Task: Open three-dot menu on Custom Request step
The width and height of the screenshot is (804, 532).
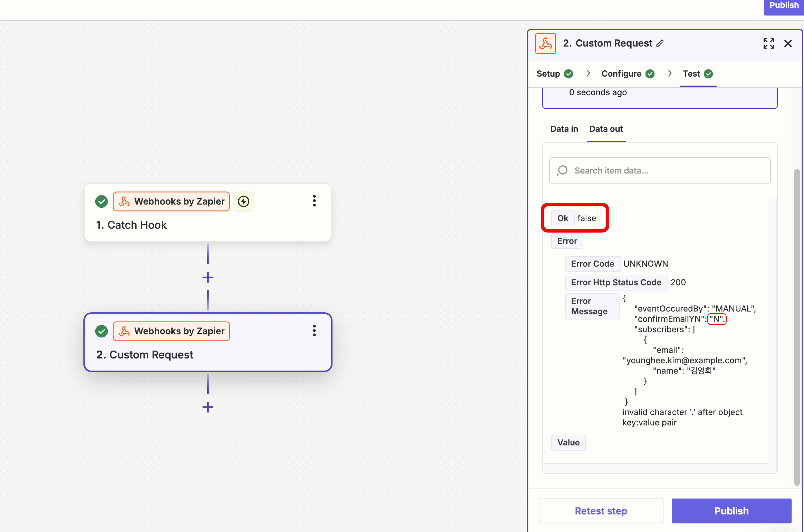Action: point(314,331)
